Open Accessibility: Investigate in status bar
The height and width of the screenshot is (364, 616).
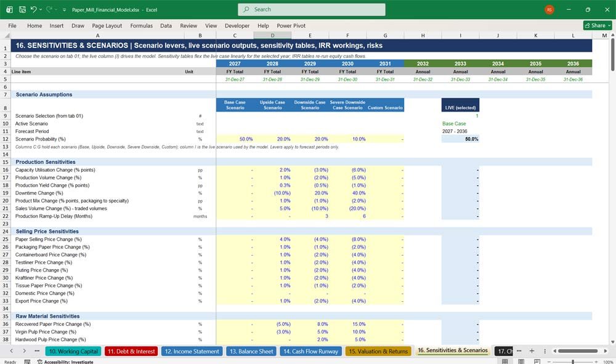tap(65, 362)
